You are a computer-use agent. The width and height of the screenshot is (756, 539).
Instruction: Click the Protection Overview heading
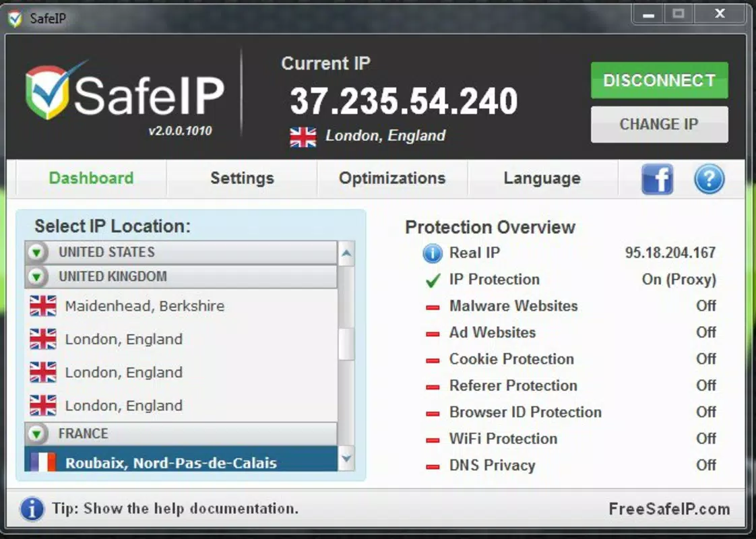click(490, 227)
